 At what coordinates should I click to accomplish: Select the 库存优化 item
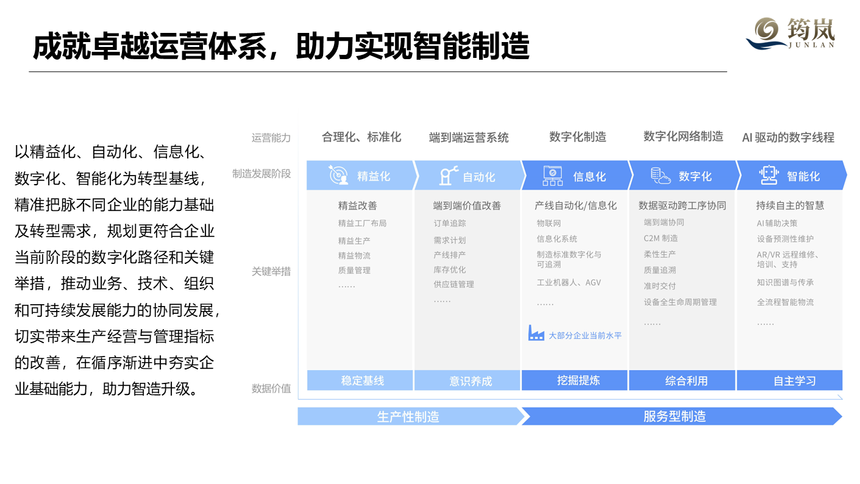click(x=450, y=270)
